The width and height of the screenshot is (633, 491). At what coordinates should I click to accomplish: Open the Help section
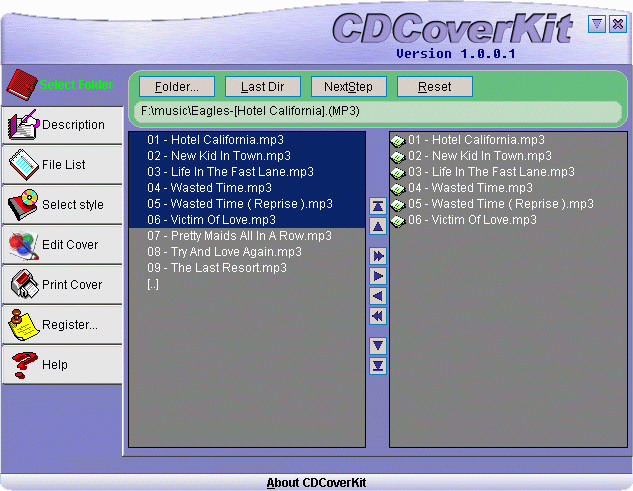(63, 365)
